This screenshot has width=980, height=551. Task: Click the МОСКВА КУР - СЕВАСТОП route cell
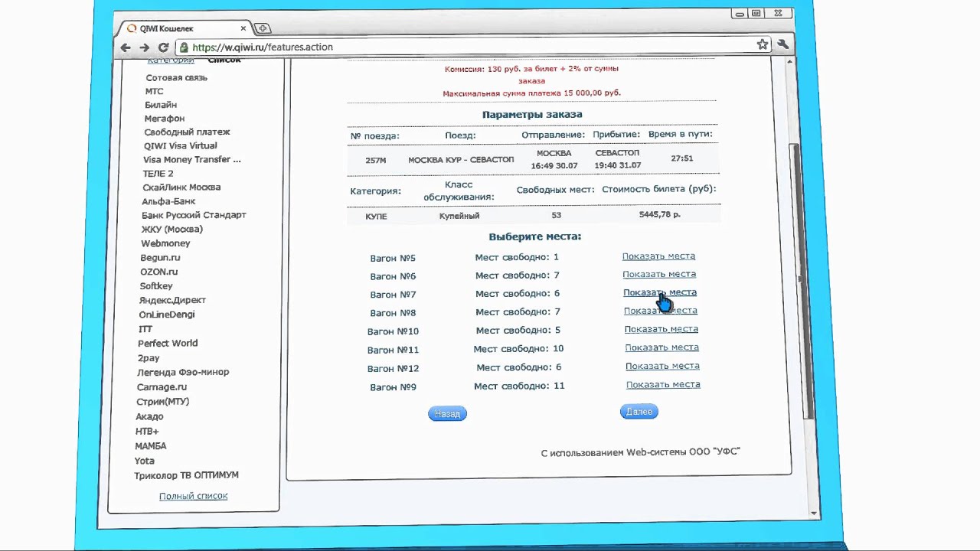pos(461,160)
